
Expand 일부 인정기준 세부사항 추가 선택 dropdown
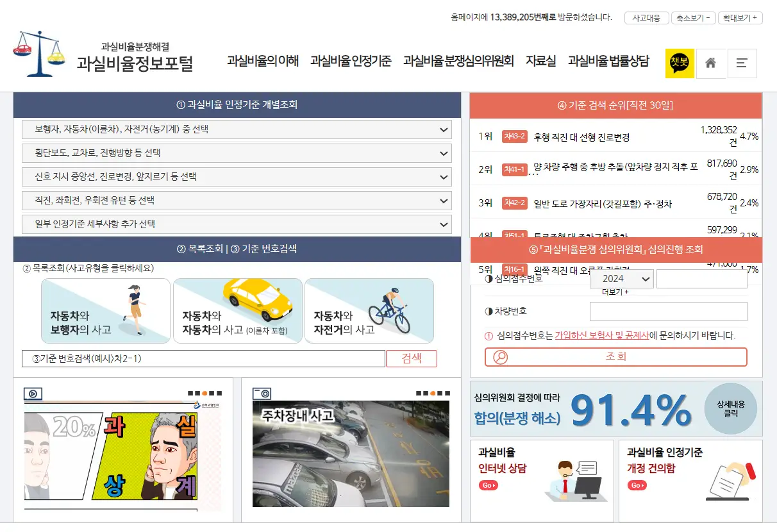[237, 224]
